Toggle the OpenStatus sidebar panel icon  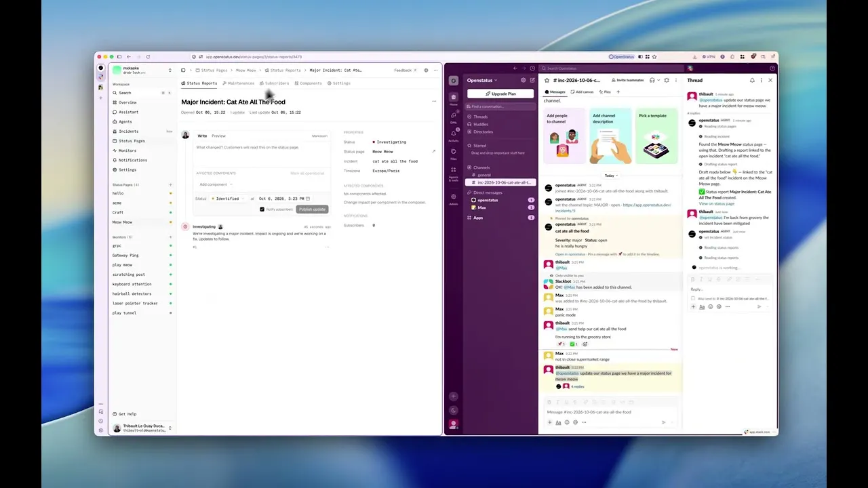point(183,70)
